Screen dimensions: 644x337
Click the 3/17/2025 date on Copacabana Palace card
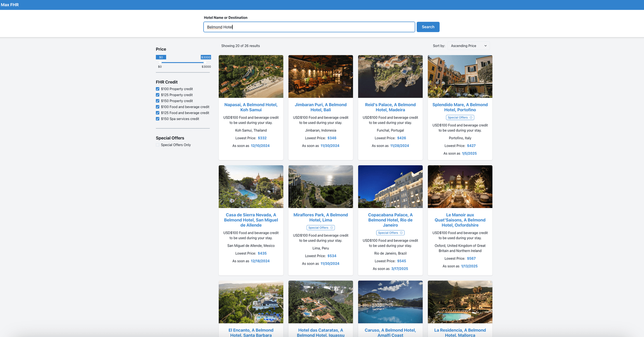(400, 269)
